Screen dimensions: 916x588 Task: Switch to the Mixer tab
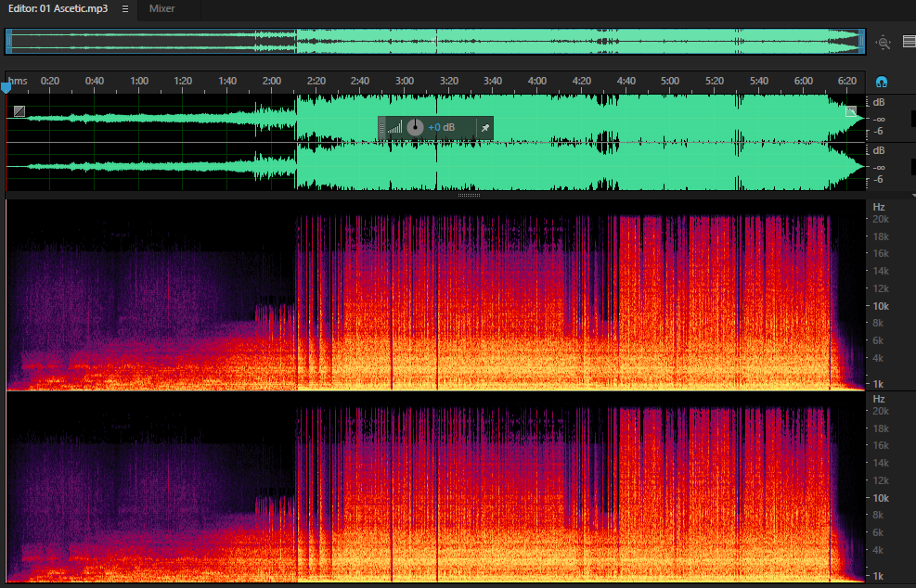pos(161,8)
